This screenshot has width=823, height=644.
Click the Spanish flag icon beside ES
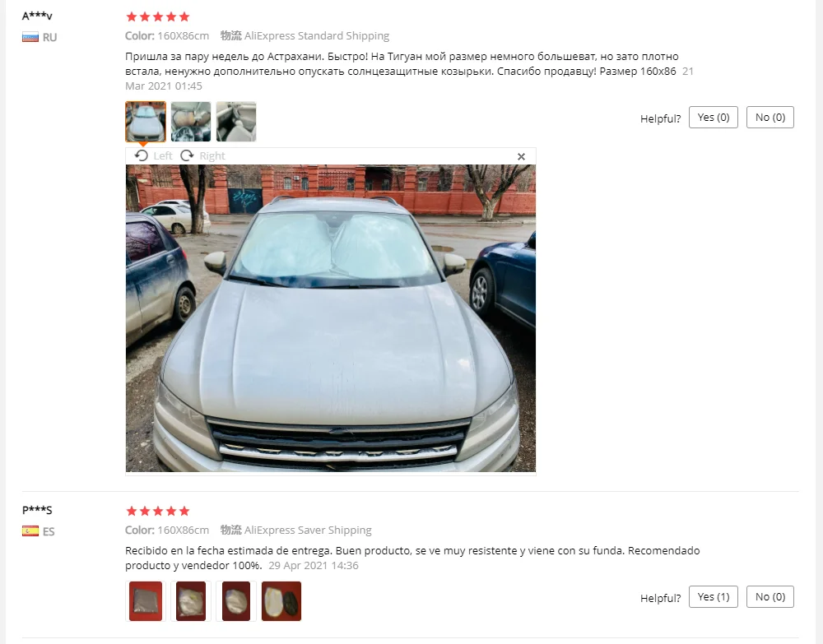[x=30, y=531]
